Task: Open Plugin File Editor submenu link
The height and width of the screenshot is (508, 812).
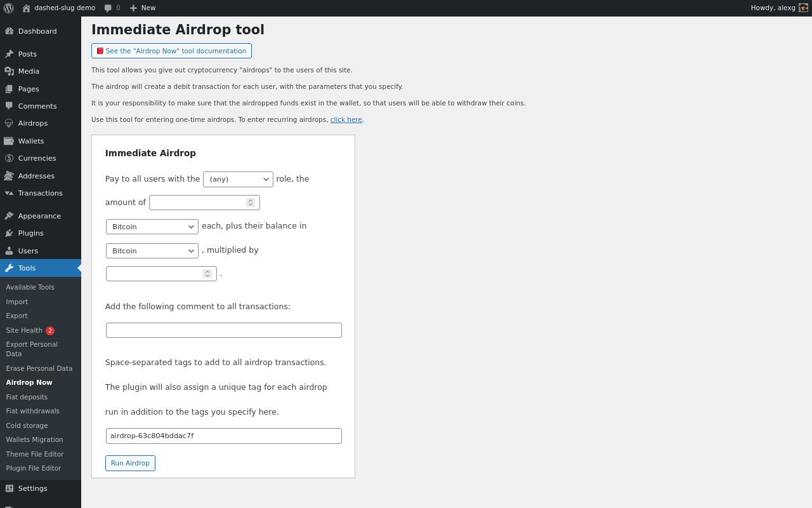Action: (34, 469)
